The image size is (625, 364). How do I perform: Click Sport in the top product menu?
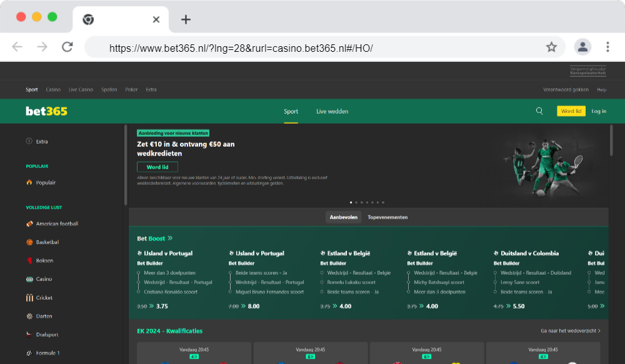32,90
